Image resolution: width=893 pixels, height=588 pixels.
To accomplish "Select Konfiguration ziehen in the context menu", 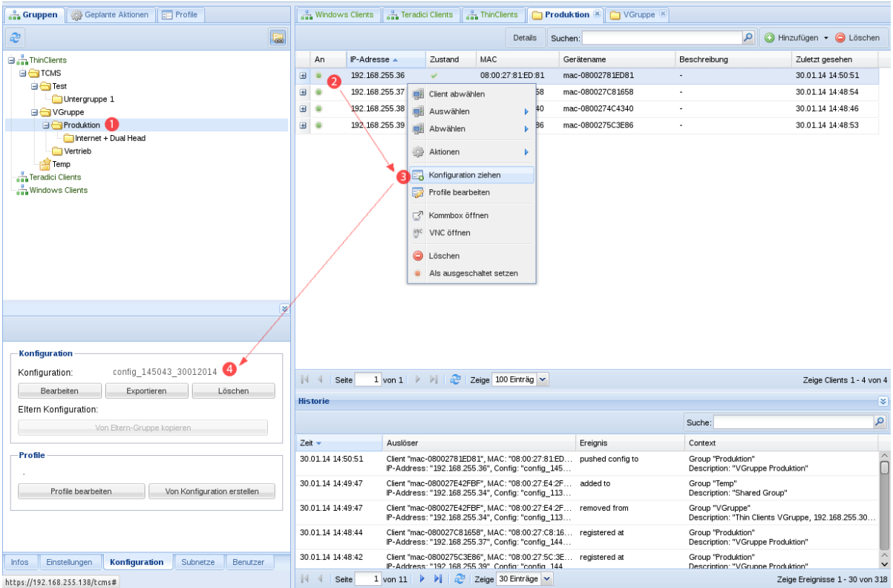I will (465, 175).
